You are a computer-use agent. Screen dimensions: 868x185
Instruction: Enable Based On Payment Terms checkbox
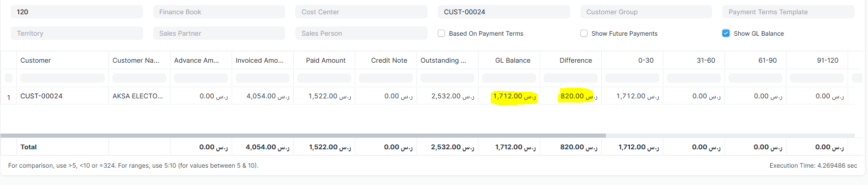point(441,33)
